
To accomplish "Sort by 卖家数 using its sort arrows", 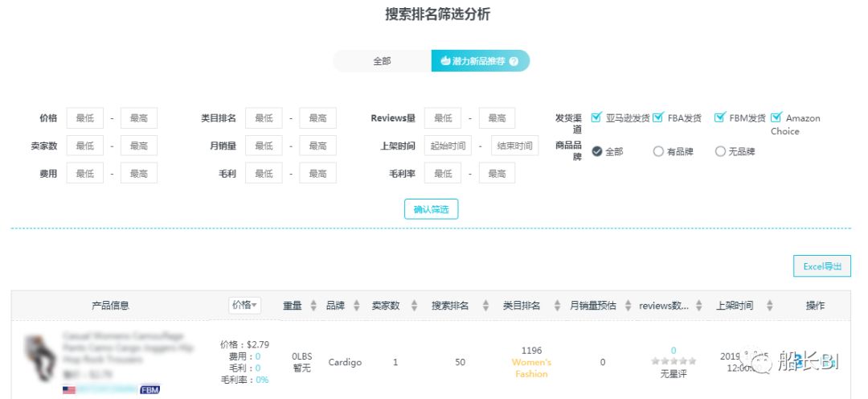I will [414, 306].
